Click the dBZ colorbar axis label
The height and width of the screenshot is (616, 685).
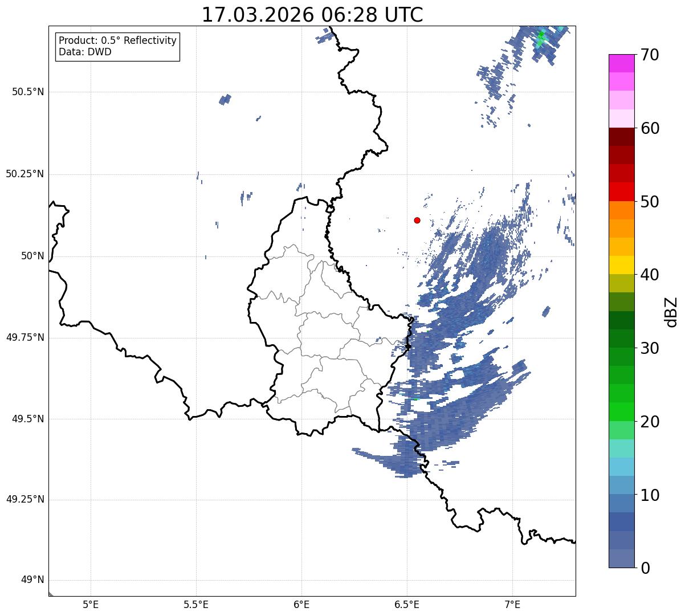[x=671, y=311]
